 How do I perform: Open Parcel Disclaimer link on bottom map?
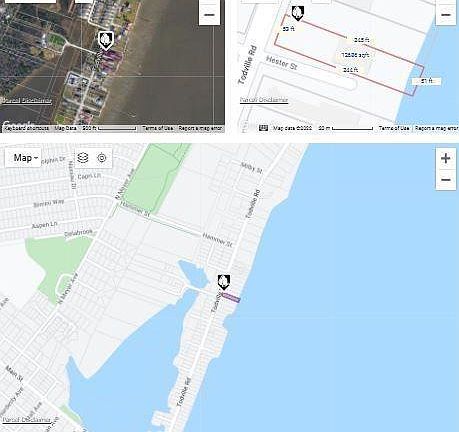(x=27, y=420)
